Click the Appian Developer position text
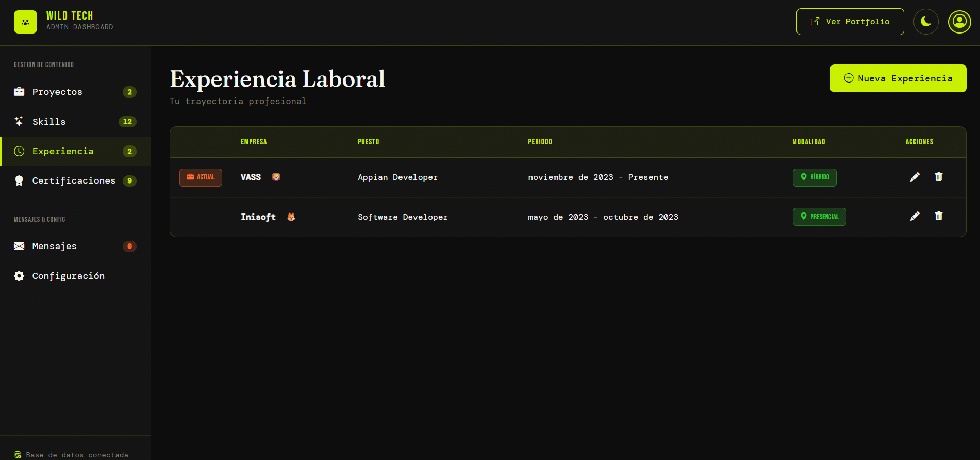Screen dimensions: 980x460 click(x=398, y=177)
